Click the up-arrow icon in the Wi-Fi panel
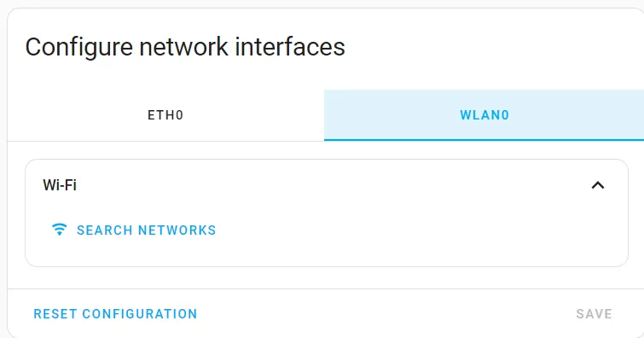The image size is (644, 338). coord(598,185)
